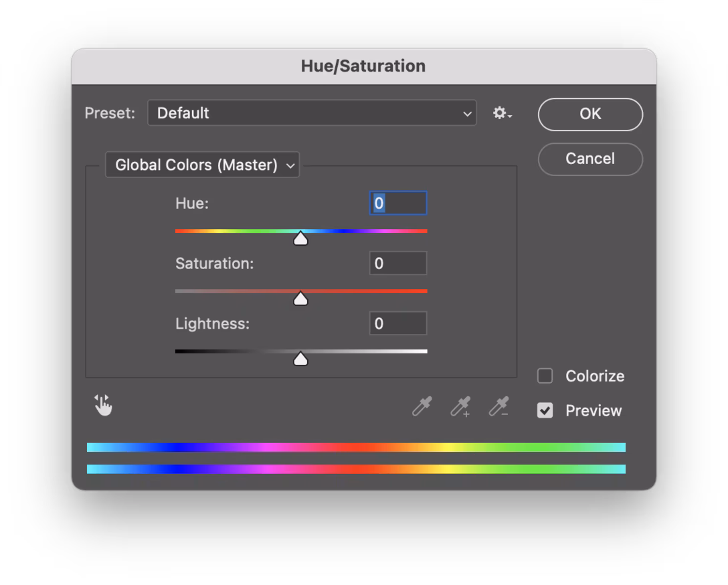Select the Subtract from Sample eyedropper

[499, 406]
